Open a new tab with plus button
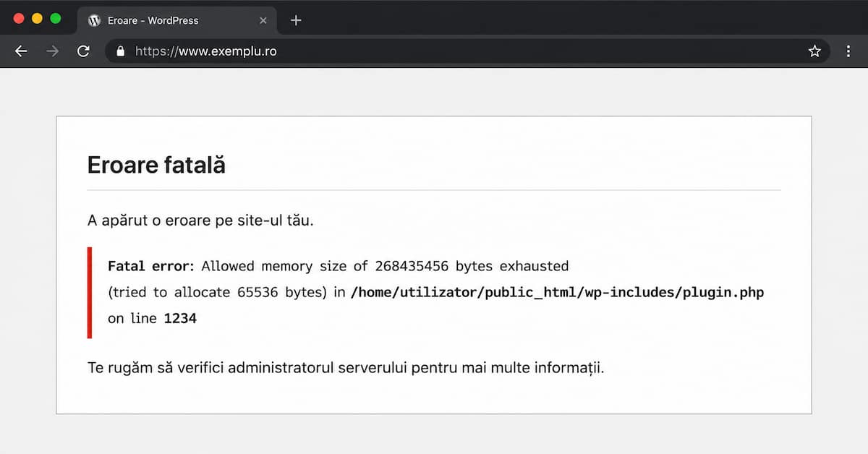 pos(295,20)
